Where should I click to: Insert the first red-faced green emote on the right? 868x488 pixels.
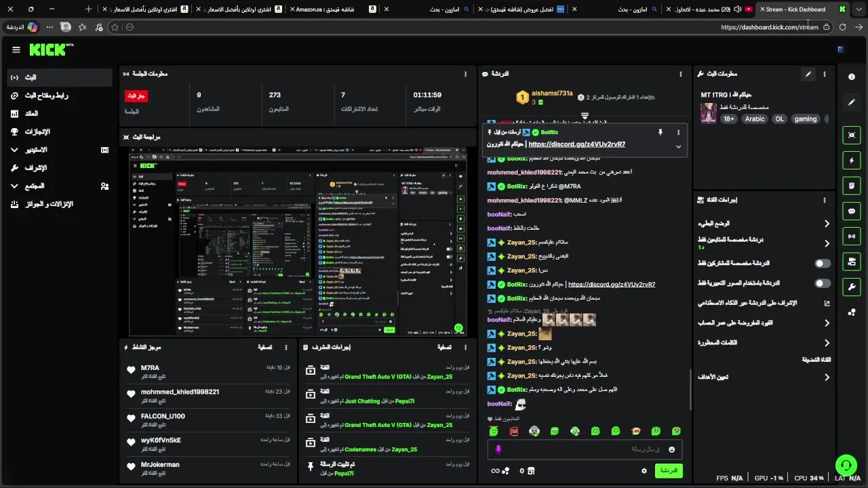[x=676, y=431]
